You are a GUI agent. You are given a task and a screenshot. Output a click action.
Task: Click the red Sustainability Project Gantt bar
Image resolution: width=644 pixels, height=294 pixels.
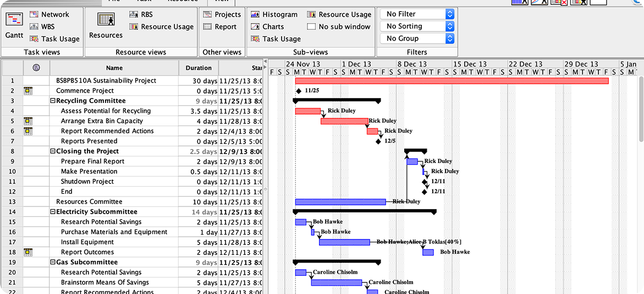coord(451,81)
